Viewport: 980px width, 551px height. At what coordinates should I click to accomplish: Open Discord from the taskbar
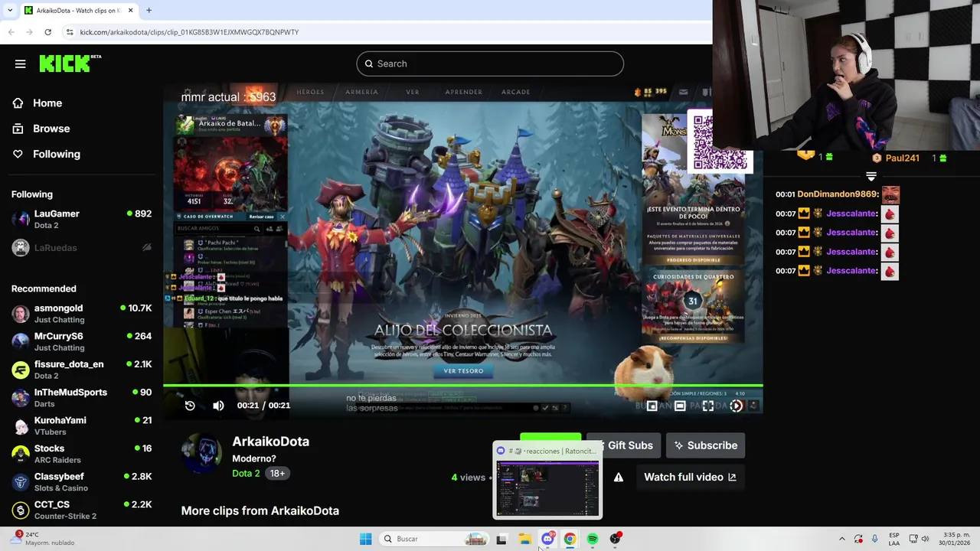coord(547,539)
